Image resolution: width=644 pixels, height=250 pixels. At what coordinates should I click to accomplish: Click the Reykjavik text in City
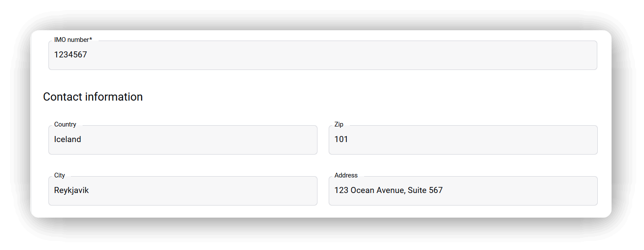pos(71,190)
